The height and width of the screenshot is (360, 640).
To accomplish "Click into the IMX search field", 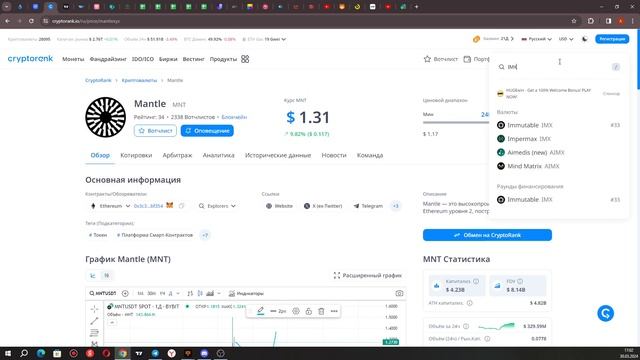I will 558,67.
